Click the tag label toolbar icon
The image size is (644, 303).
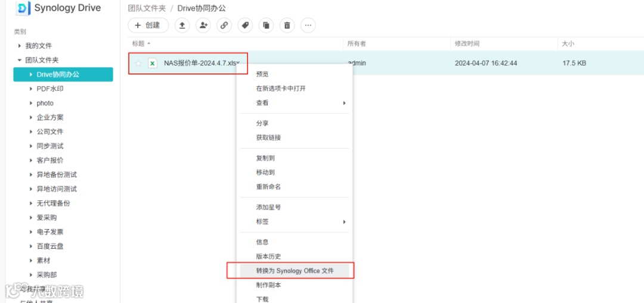pyautogui.click(x=245, y=26)
